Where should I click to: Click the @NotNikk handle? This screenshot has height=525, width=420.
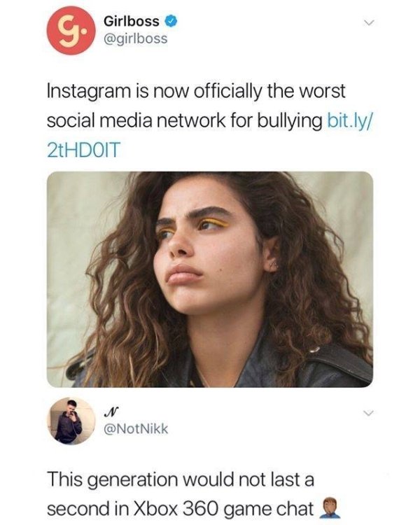136,428
